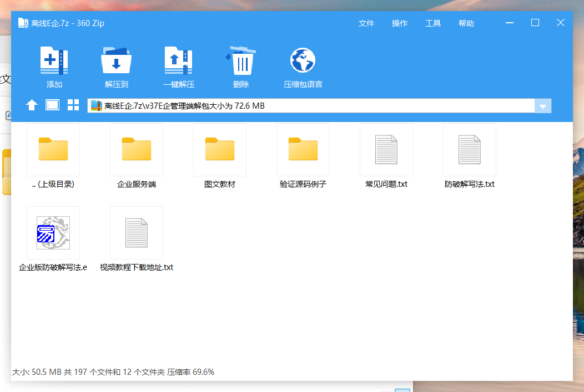Click the 解压到 (Extract to) icon

[x=116, y=60]
